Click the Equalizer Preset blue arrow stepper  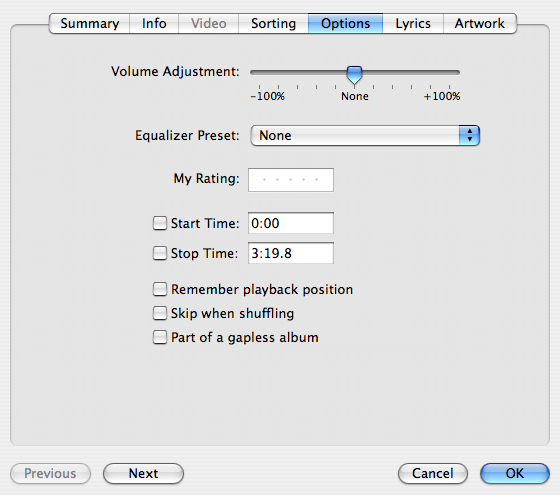[x=469, y=135]
